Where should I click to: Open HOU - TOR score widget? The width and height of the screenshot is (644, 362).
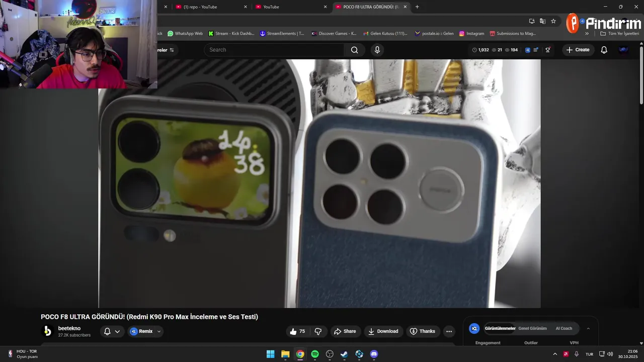[23, 354]
